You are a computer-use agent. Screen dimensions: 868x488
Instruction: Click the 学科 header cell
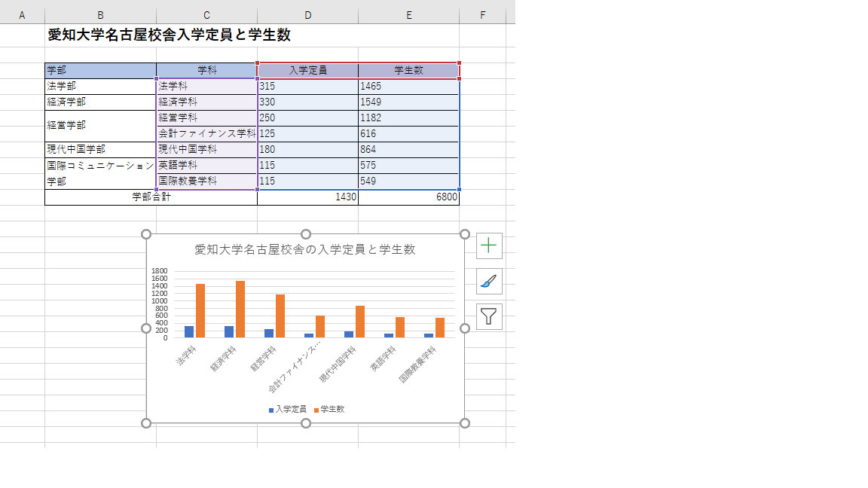click(206, 70)
